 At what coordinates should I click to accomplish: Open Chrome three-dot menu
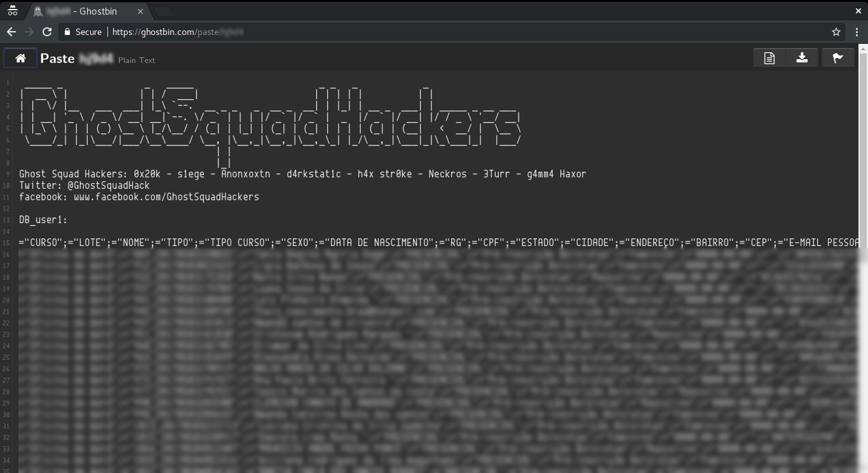(855, 32)
